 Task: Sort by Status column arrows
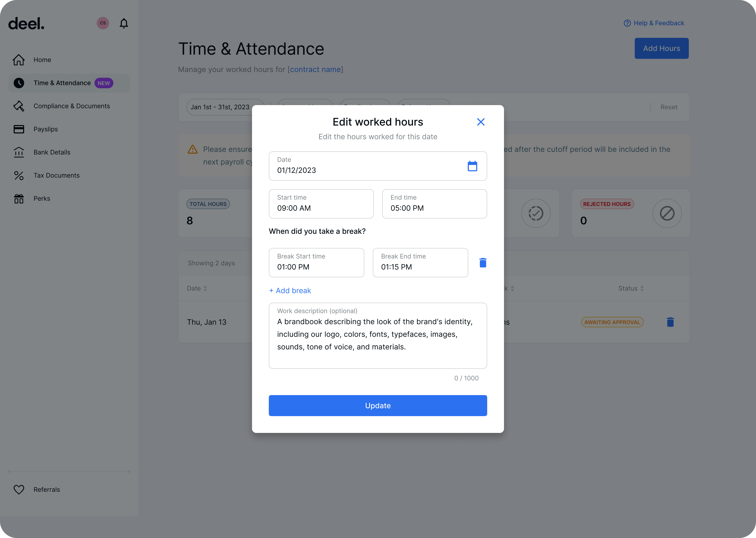click(642, 288)
